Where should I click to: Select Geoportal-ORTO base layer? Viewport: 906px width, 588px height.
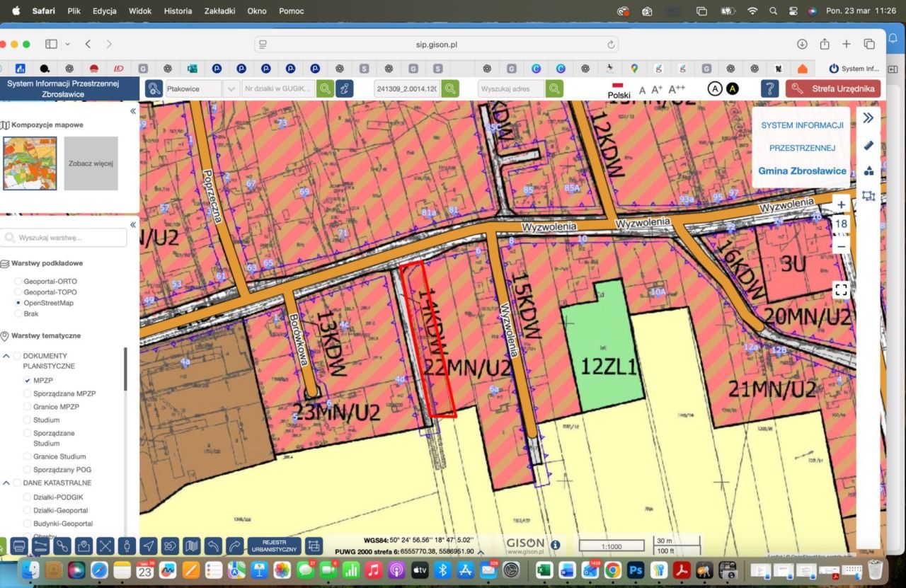[x=18, y=282]
